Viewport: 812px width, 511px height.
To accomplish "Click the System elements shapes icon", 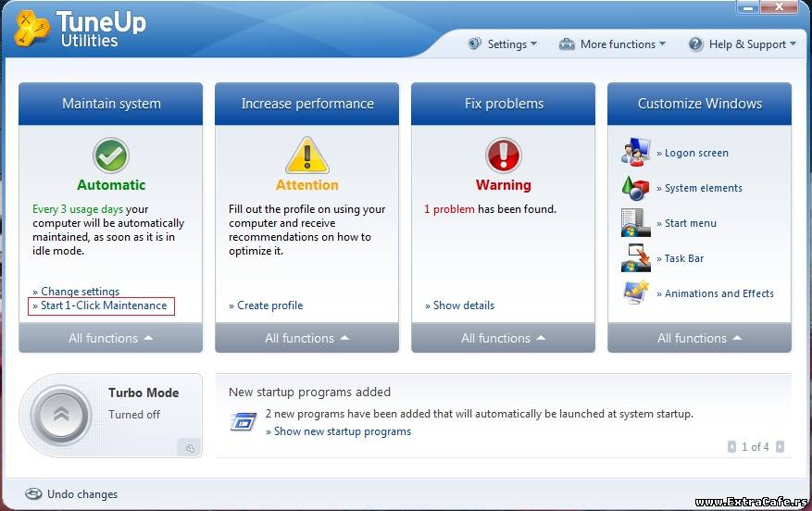I will pos(635,188).
